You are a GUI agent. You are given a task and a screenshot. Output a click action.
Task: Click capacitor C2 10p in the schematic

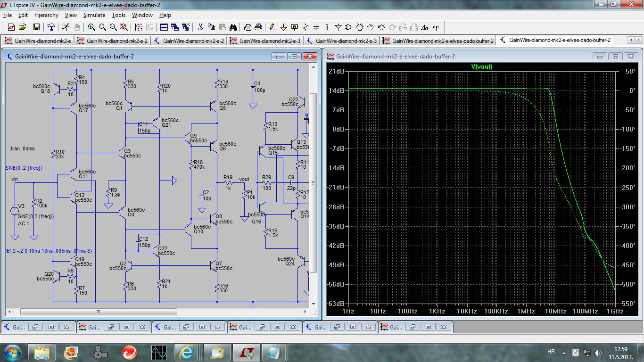203,195
